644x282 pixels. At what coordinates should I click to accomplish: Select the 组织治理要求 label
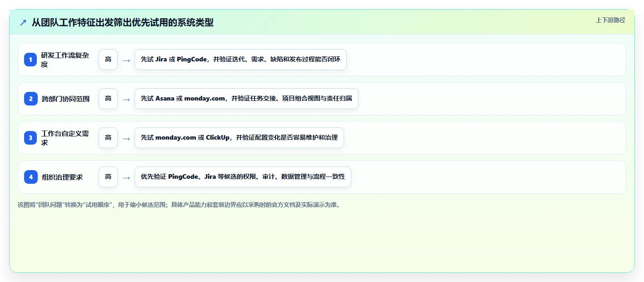[x=62, y=177]
